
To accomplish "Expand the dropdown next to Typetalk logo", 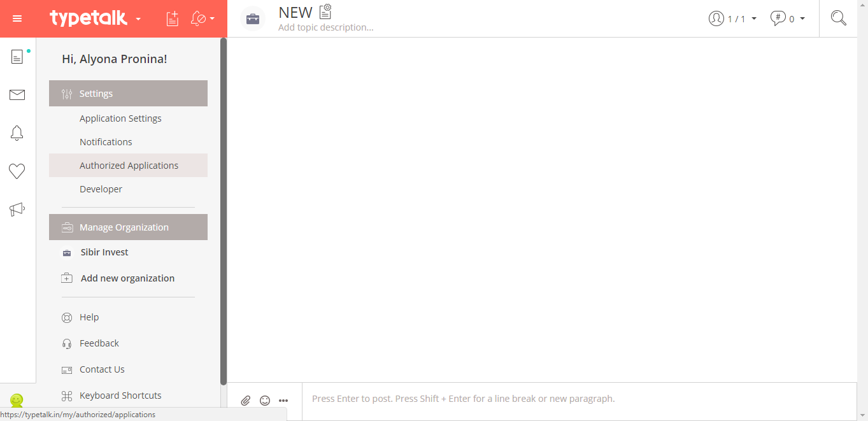I will pyautogui.click(x=138, y=19).
